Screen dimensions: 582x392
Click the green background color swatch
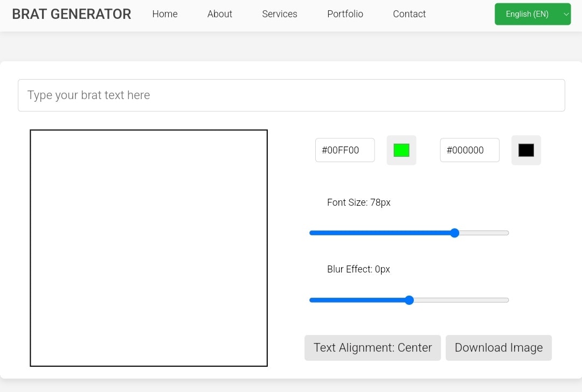pos(401,150)
